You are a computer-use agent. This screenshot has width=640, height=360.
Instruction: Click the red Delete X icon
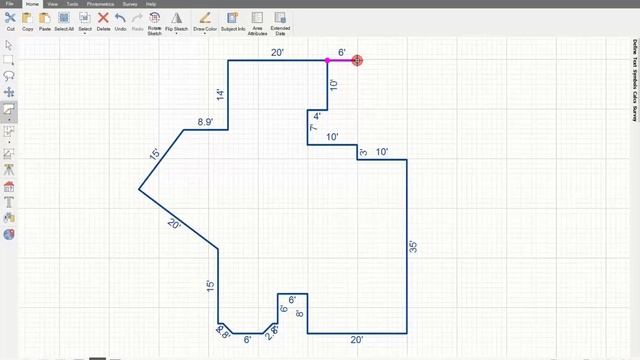(x=103, y=18)
